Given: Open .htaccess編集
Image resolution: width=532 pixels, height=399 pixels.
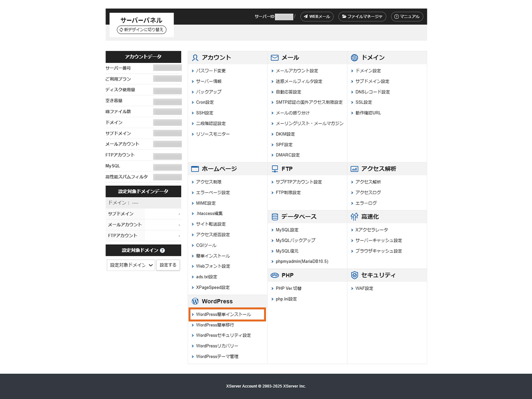Looking at the screenshot, I should 210,214.
